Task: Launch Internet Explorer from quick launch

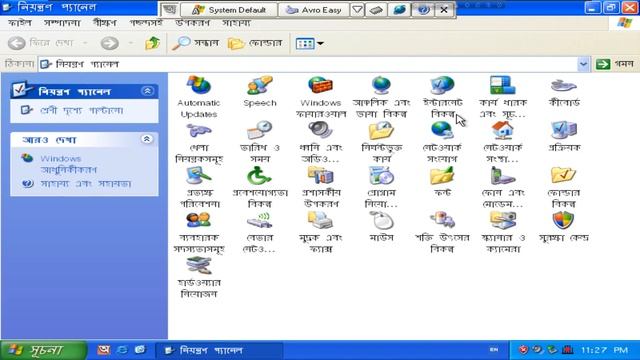Action: (x=122, y=350)
